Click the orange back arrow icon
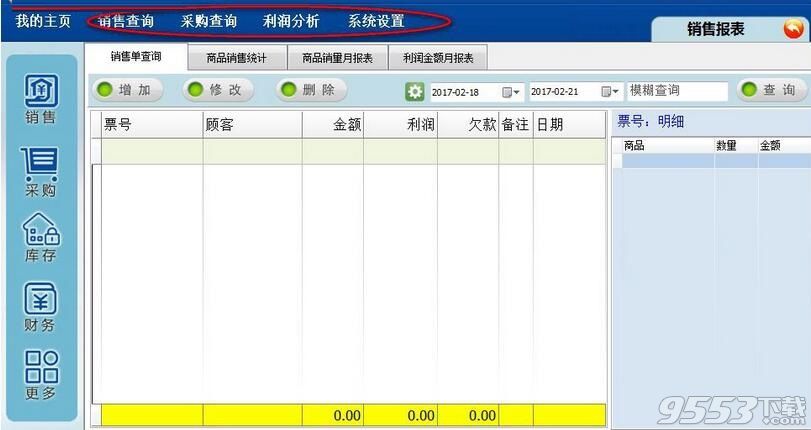The image size is (811, 430). coord(793,28)
